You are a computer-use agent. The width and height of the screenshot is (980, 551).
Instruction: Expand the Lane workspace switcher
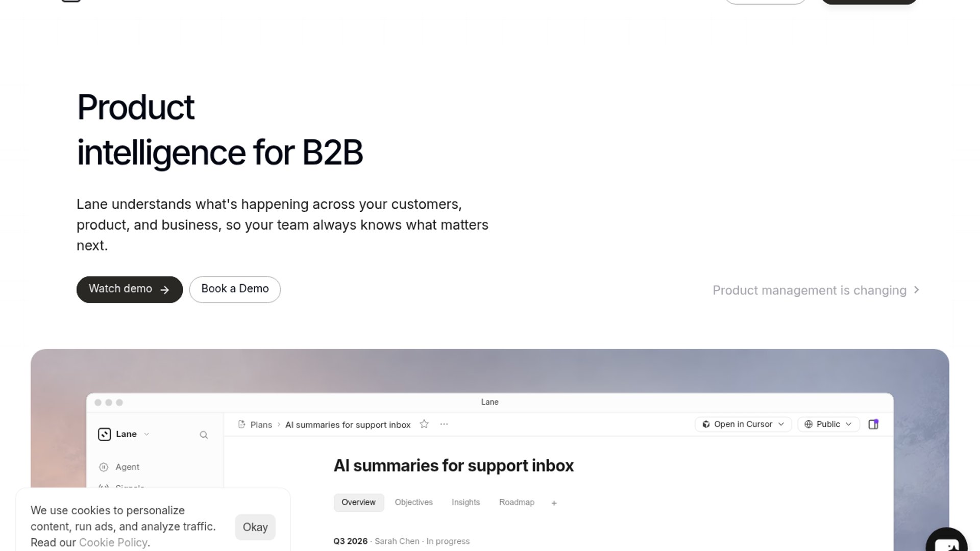(124, 434)
